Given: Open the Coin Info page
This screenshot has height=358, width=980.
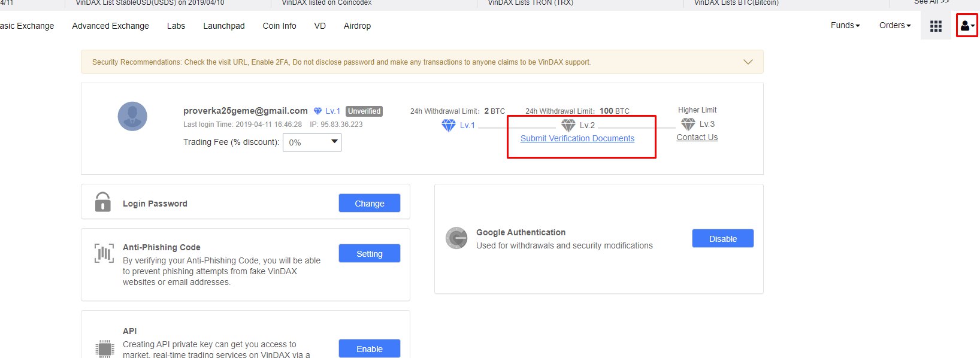Looking at the screenshot, I should (x=279, y=26).
